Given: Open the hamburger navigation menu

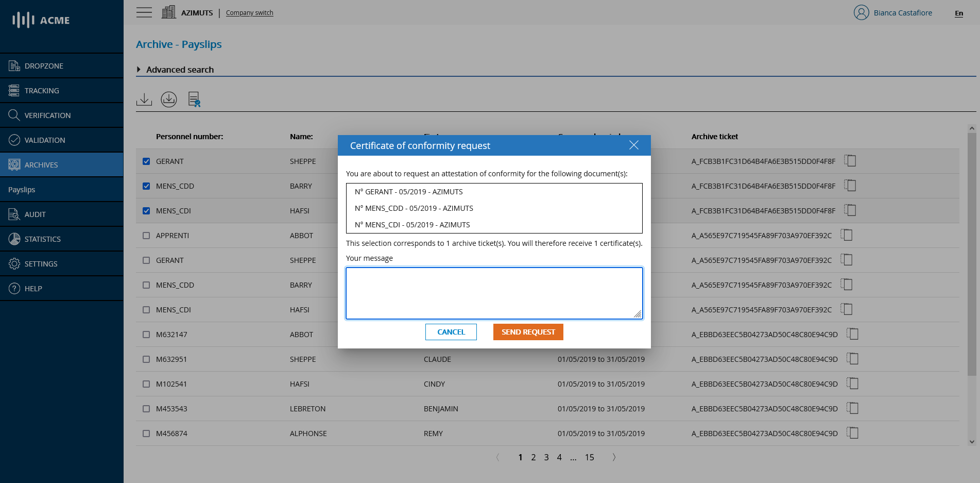Looking at the screenshot, I should click(144, 12).
